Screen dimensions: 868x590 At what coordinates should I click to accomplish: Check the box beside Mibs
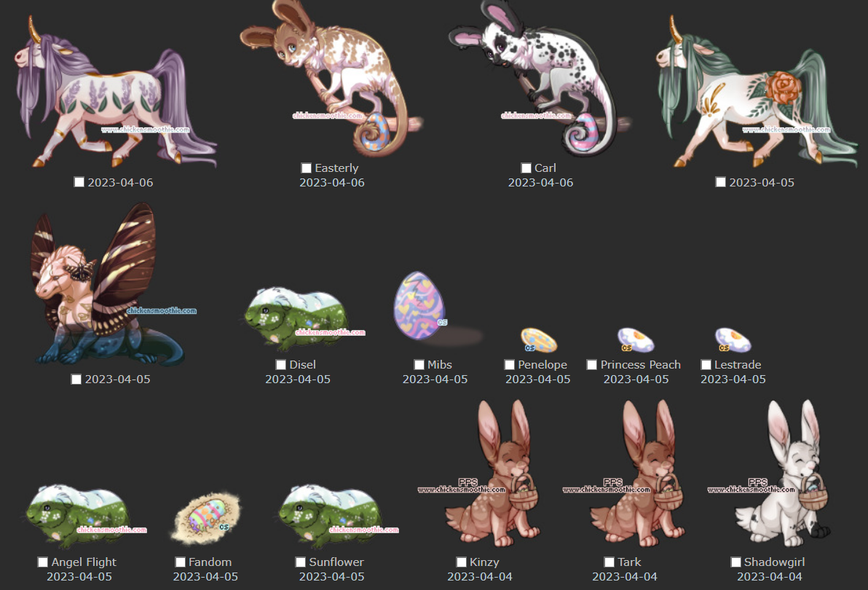tap(419, 365)
